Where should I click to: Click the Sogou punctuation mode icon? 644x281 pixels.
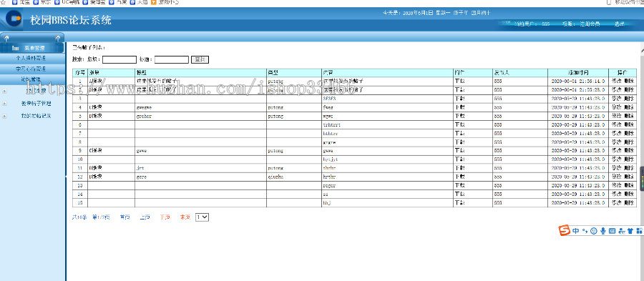click(585, 231)
